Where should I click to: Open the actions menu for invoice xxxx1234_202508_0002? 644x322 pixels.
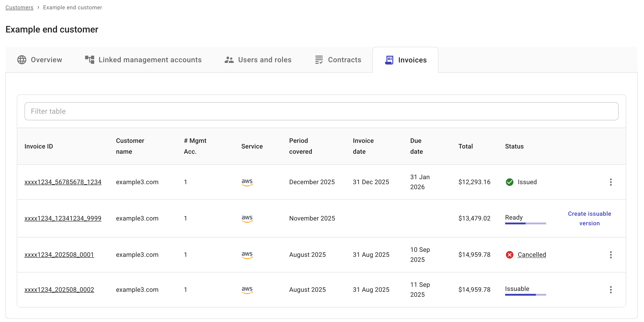[x=611, y=290]
